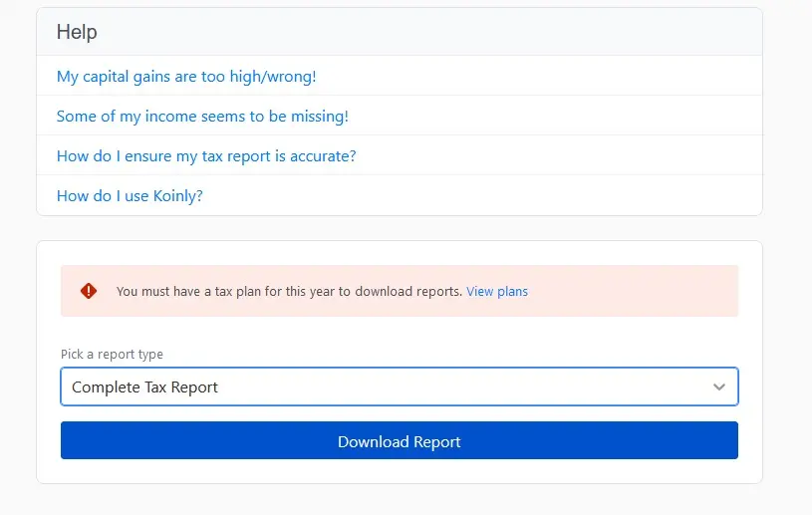Click the red warning diamond icon
Screen dimensions: 812x515
pyautogui.click(x=89, y=291)
